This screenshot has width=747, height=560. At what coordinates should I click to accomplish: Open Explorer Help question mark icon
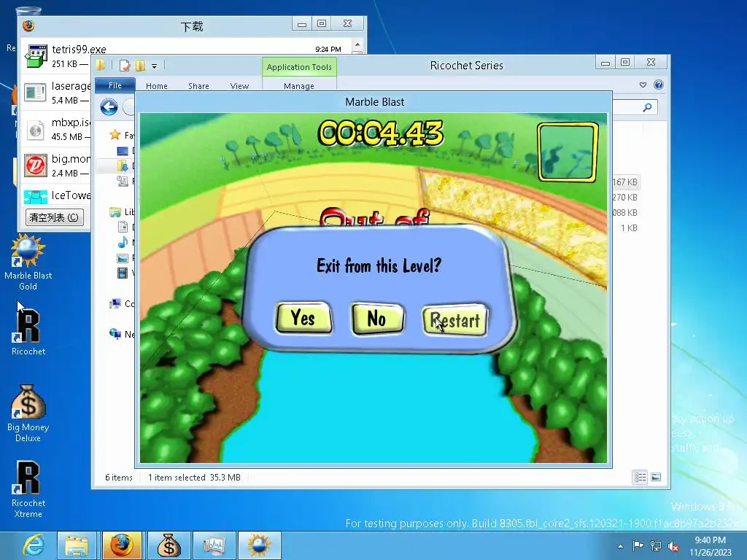pos(659,85)
